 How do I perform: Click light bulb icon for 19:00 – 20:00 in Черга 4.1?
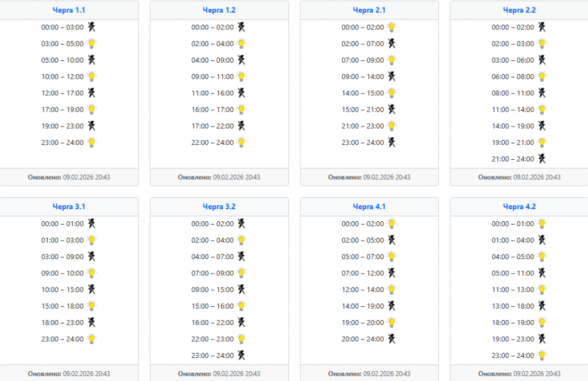pos(392,322)
